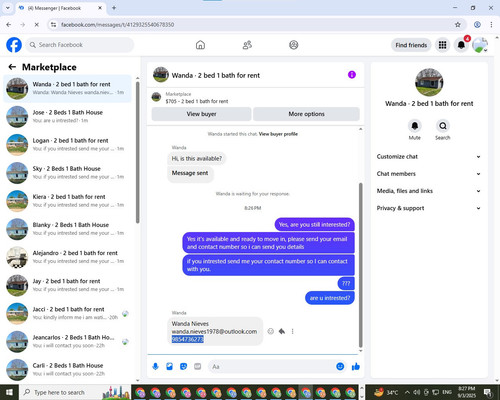Open View buyer profile link
This screenshot has height=400, width=500.
tap(278, 134)
